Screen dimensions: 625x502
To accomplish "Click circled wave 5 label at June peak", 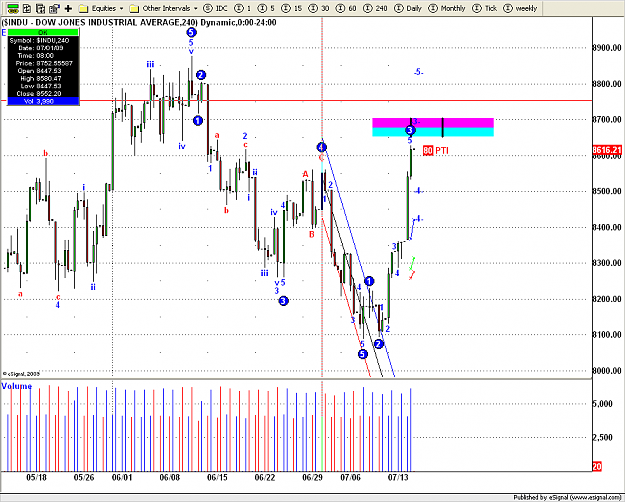I will 191,32.
